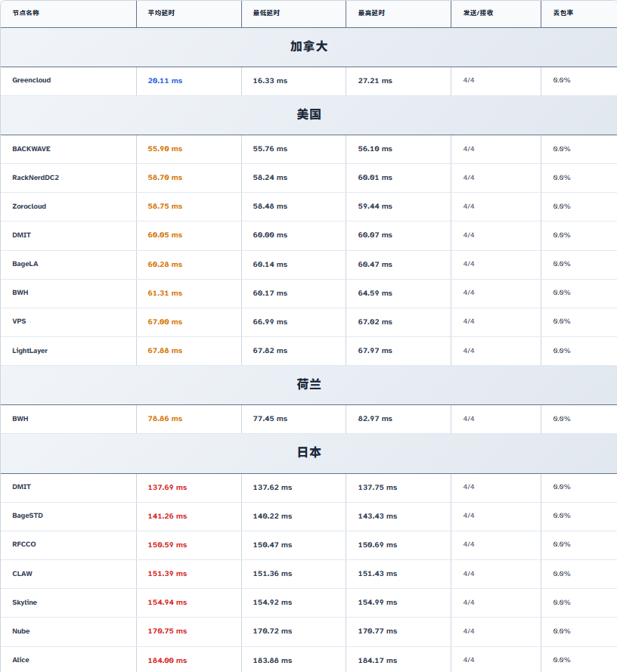This screenshot has height=672, width=617.
Task: Select the Zorocloud node row name
Action: [29, 206]
